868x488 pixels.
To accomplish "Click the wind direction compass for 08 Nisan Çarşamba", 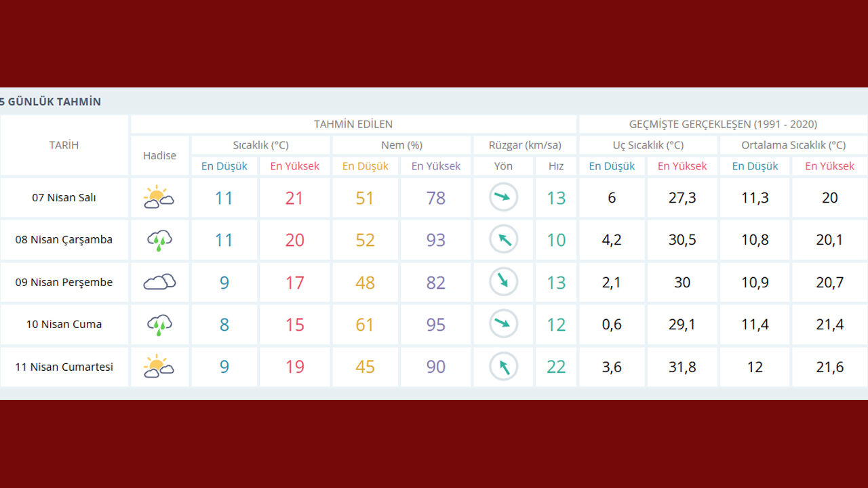I will tap(503, 239).
